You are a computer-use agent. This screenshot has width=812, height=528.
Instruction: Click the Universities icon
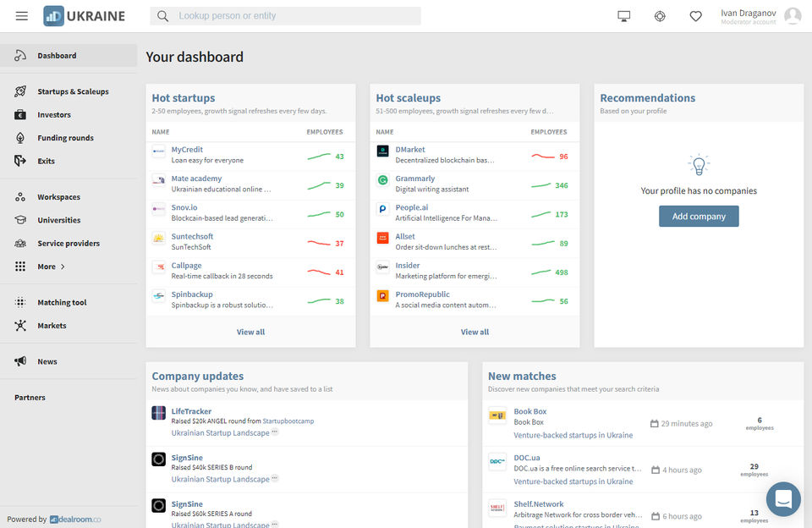(x=20, y=220)
